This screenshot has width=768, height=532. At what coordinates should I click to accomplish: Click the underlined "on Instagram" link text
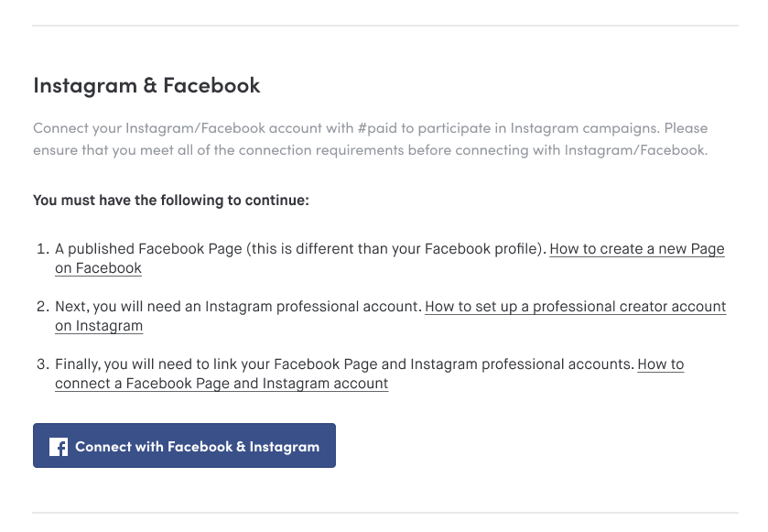pyautogui.click(x=99, y=326)
